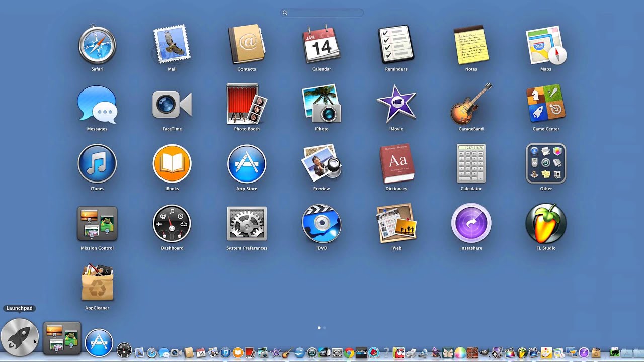Open the Notes app in Launchpad
The image size is (644, 362).
click(x=471, y=44)
